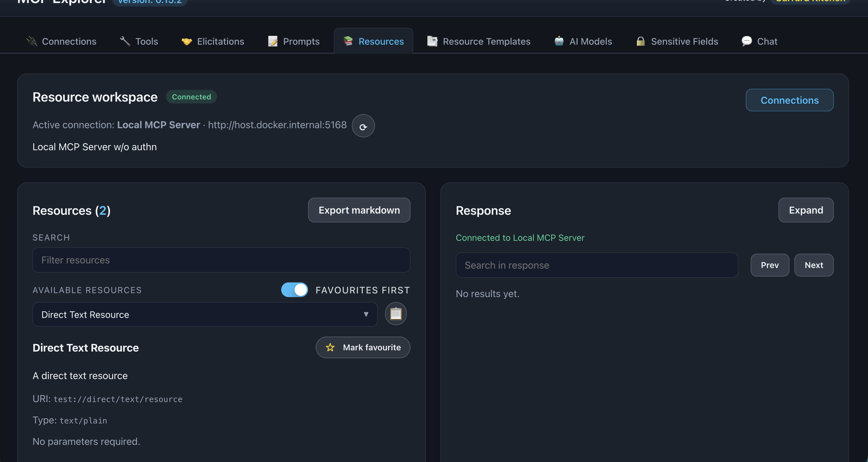The height and width of the screenshot is (462, 868).
Task: Click the star in Mark favourite button
Action: (330, 347)
